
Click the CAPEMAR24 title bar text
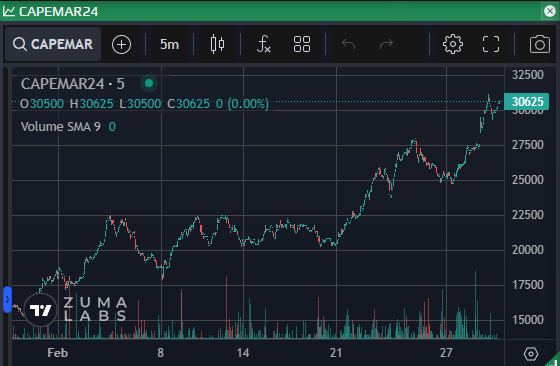pyautogui.click(x=59, y=11)
